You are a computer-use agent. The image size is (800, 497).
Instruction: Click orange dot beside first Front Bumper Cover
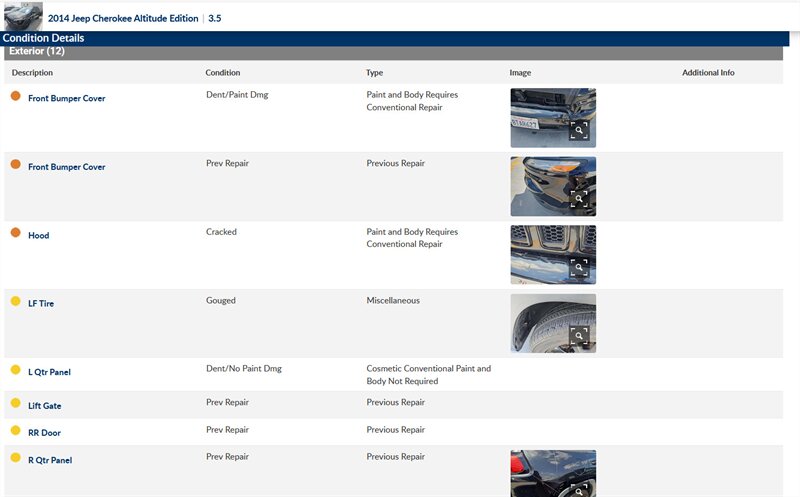pos(15,96)
